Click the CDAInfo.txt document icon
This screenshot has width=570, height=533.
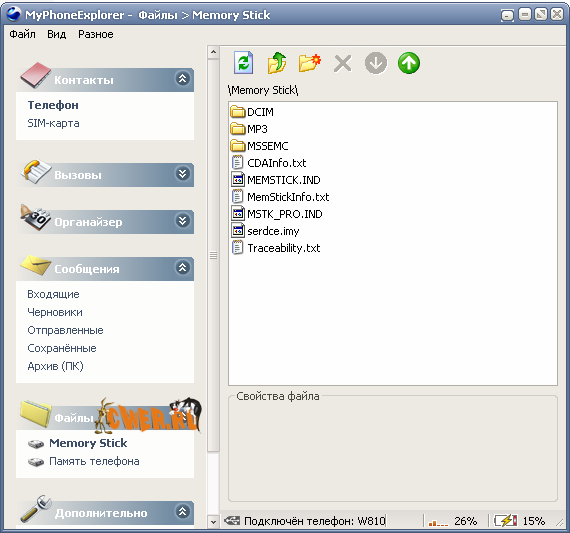pos(237,162)
